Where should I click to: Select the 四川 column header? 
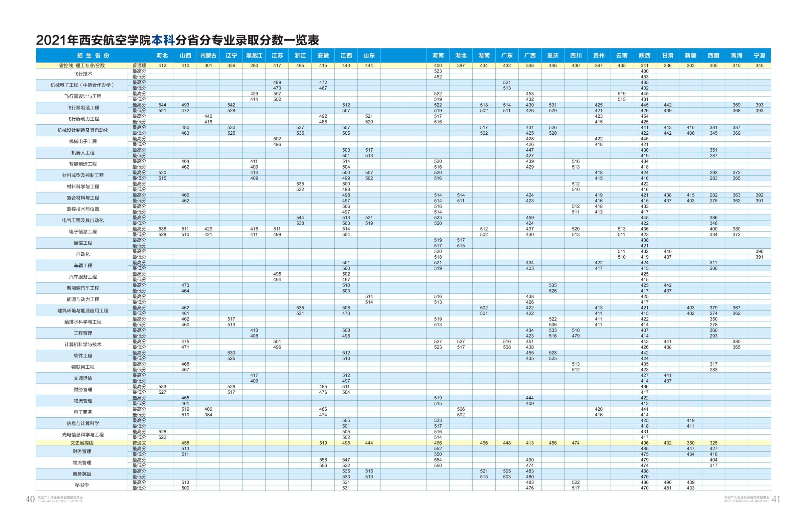(x=576, y=56)
